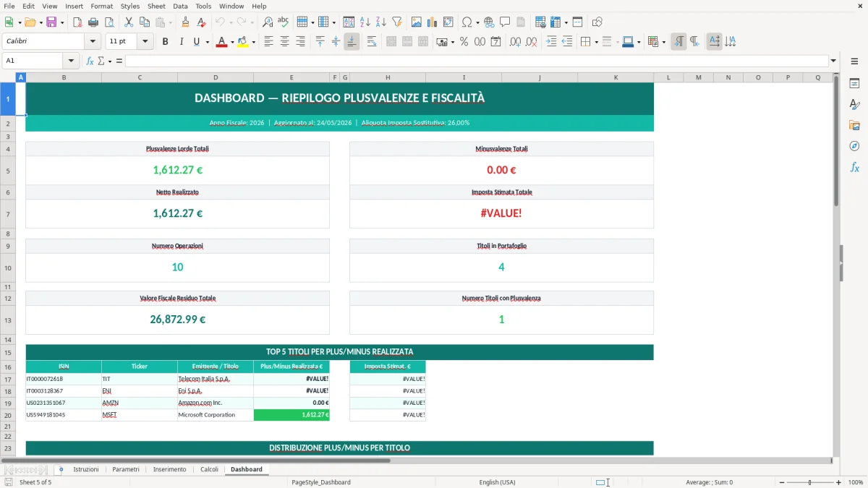This screenshot has width=868, height=488.
Task: Click the Insert Image icon
Action: pos(417,22)
